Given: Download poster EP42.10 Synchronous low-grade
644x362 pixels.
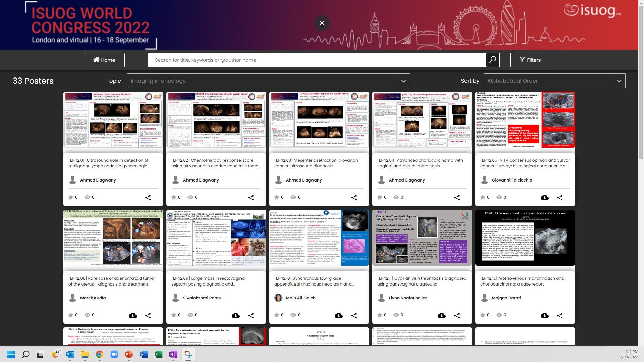Looking at the screenshot, I should point(339,315).
